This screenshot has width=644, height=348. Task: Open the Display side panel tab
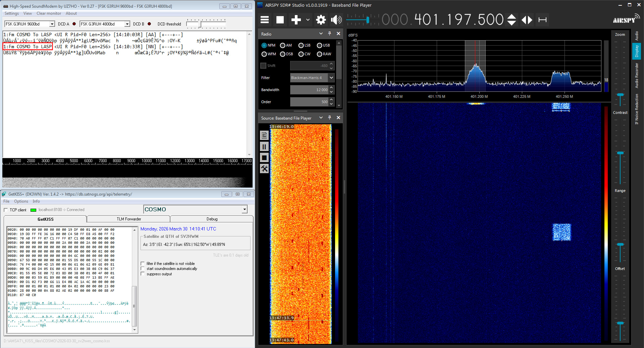click(x=637, y=51)
